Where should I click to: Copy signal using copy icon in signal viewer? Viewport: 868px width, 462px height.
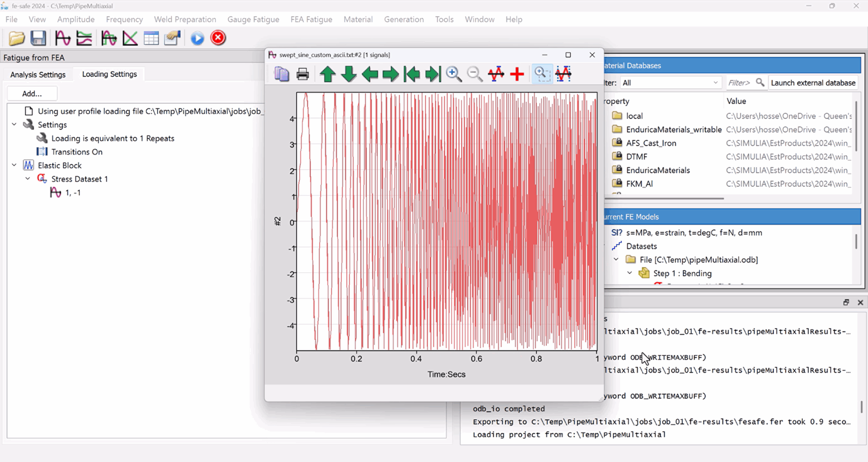pos(281,74)
